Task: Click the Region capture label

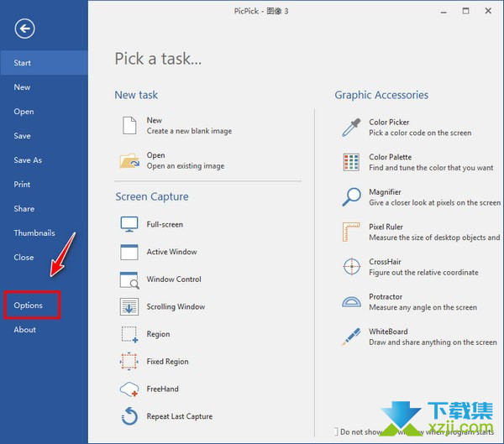Action: click(x=158, y=334)
